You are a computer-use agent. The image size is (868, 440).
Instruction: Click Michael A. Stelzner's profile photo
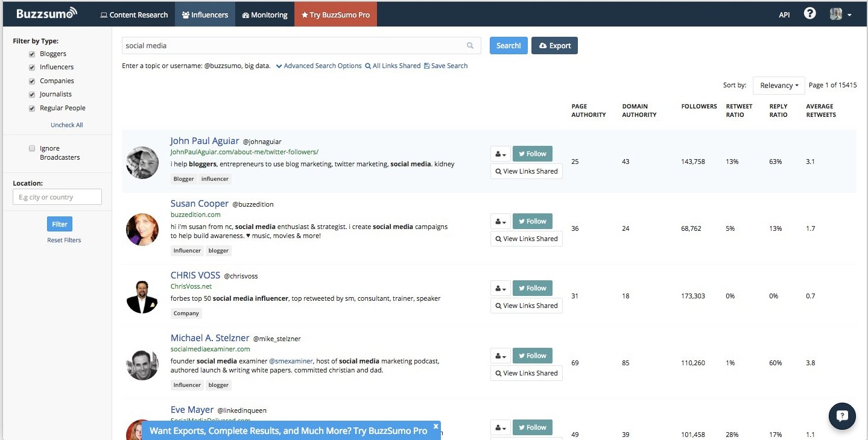pyautogui.click(x=142, y=364)
